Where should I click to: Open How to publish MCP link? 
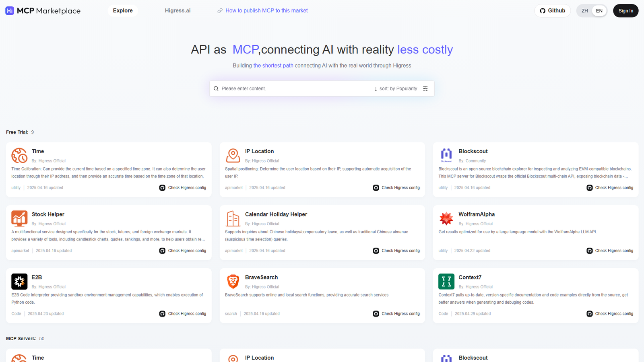tap(262, 10)
